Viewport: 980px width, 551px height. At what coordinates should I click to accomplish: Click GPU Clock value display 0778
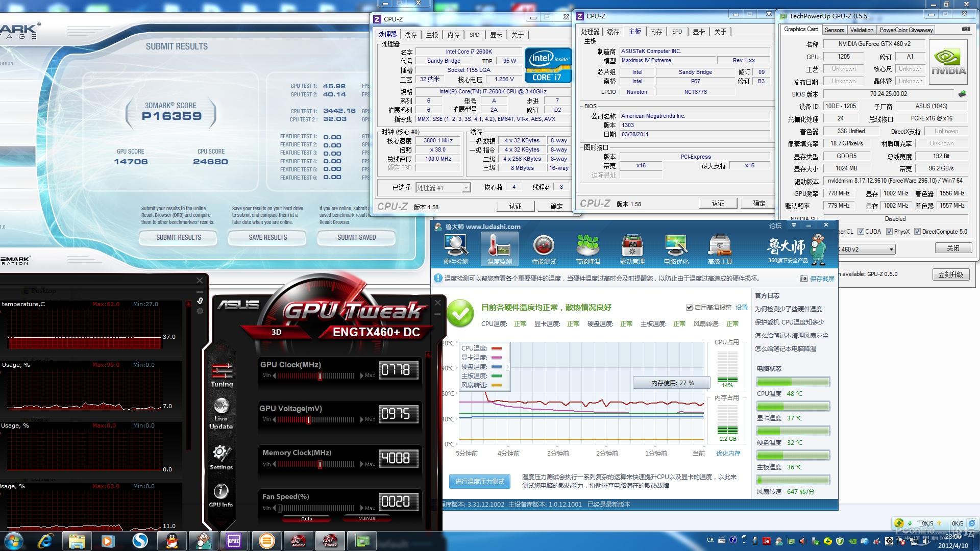pos(399,370)
